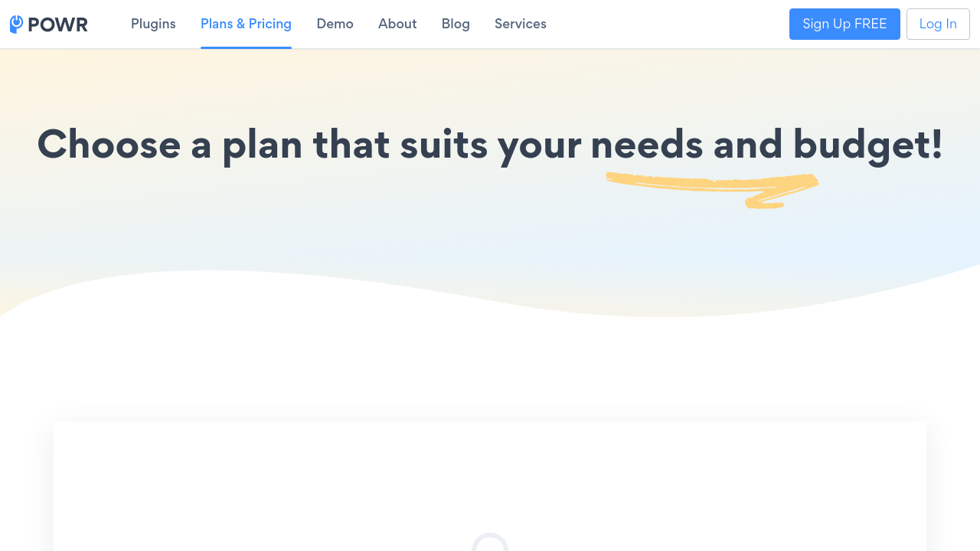
Task: Open the Services nav item
Action: click(x=521, y=24)
